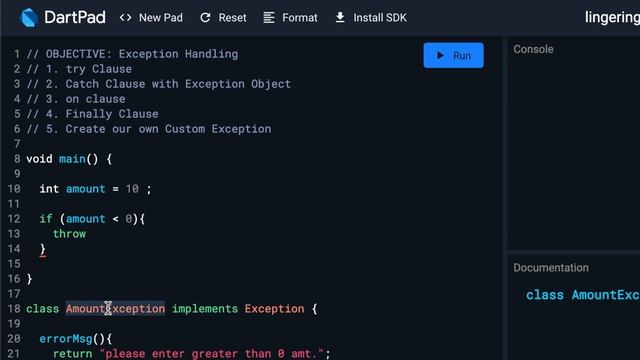Open the Install SDK link

pos(380,18)
